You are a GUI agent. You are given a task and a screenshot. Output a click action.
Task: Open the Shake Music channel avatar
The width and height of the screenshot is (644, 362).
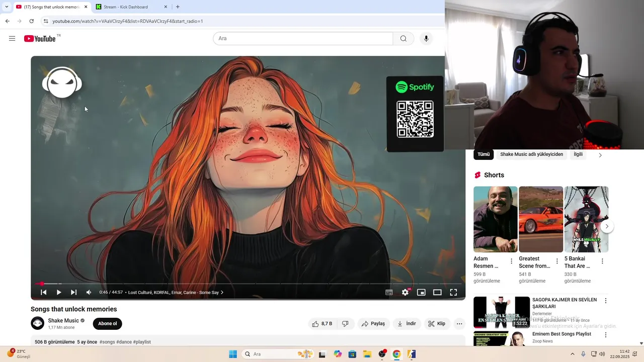[x=38, y=323]
